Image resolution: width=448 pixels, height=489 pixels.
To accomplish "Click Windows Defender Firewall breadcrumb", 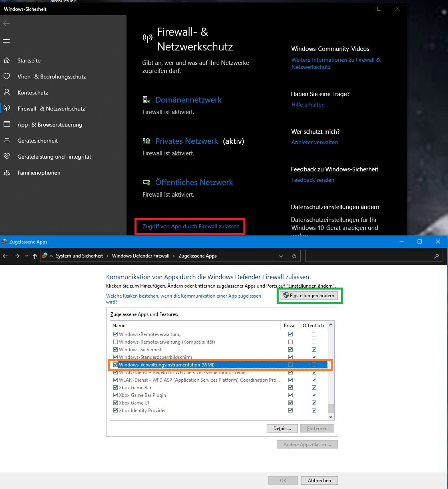I will tap(141, 256).
